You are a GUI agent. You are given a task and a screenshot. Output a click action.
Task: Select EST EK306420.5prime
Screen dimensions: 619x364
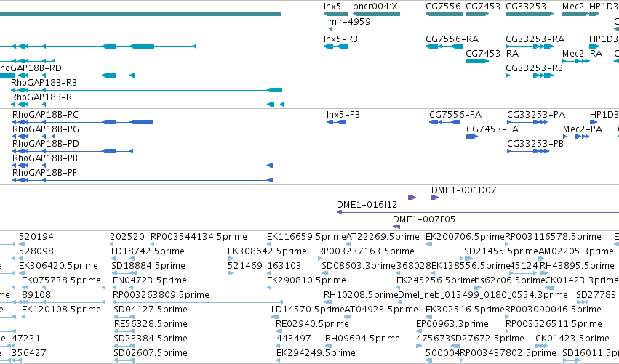click(58, 266)
